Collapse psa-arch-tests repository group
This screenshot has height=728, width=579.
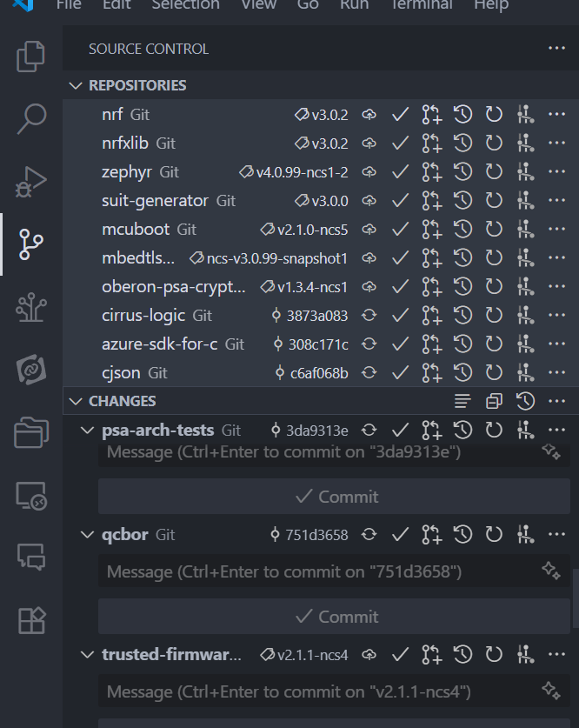87,430
